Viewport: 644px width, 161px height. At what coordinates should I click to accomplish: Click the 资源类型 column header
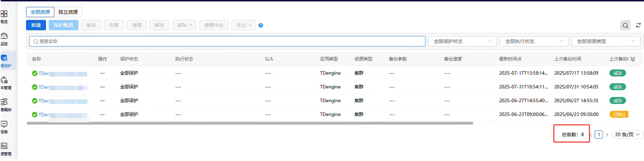(363, 59)
